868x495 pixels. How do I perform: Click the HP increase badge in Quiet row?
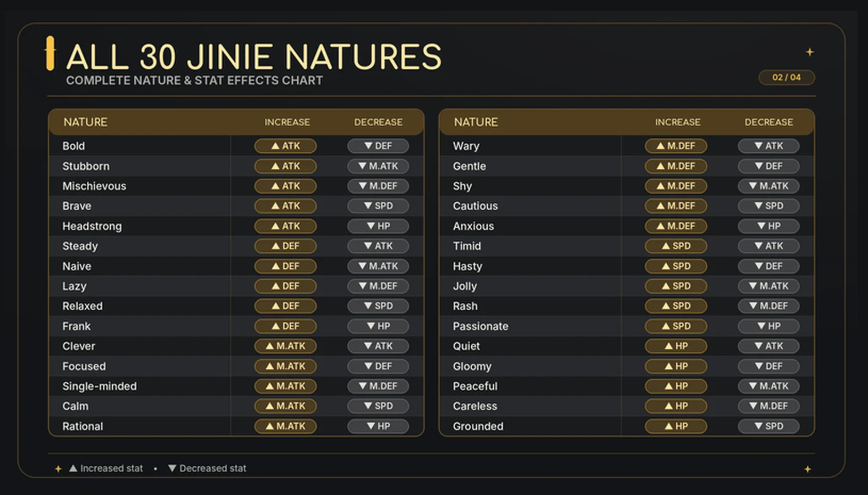pyautogui.click(x=676, y=346)
